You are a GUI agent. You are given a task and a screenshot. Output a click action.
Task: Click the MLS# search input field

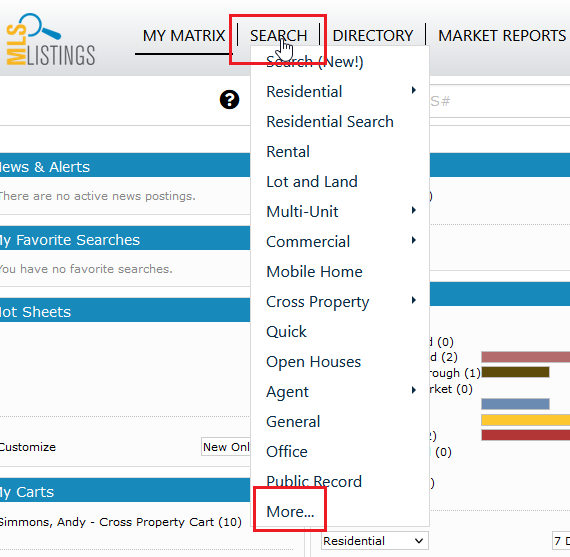(499, 101)
